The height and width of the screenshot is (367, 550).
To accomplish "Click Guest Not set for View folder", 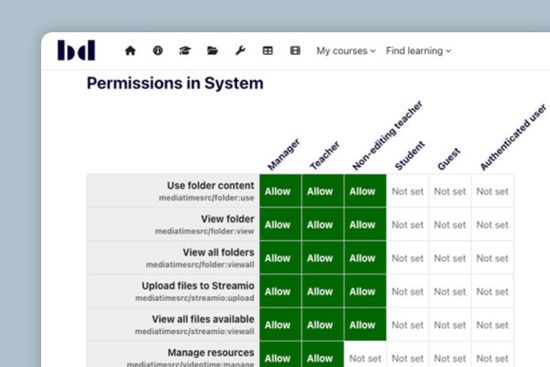I will (450, 225).
